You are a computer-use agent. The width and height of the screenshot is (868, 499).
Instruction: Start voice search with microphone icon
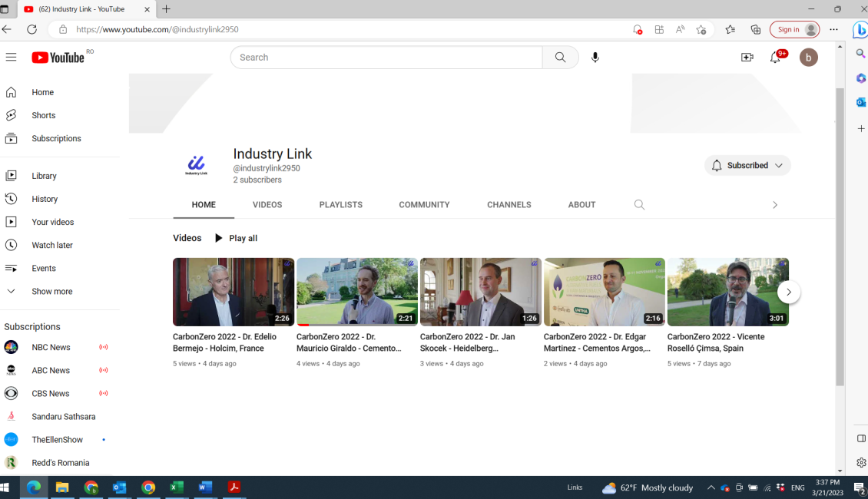click(x=595, y=58)
